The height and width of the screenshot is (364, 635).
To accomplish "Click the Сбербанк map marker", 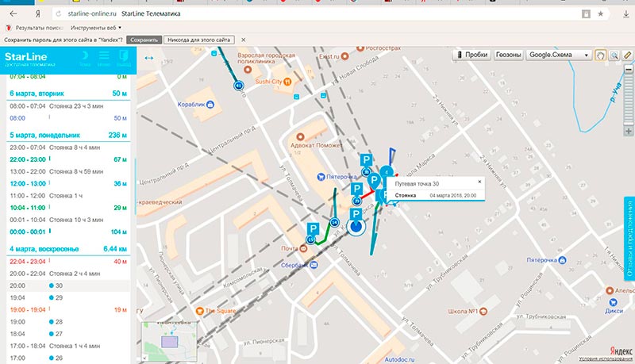I will pyautogui.click(x=314, y=265).
